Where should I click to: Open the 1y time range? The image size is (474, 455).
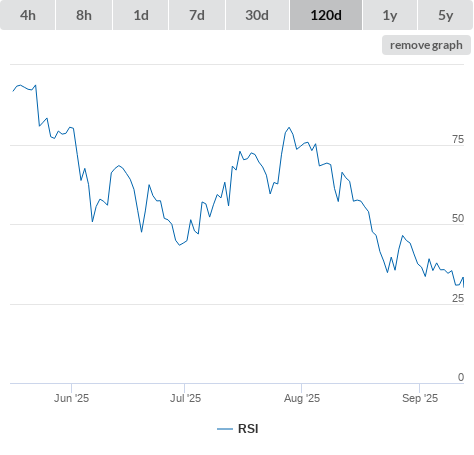tap(390, 15)
